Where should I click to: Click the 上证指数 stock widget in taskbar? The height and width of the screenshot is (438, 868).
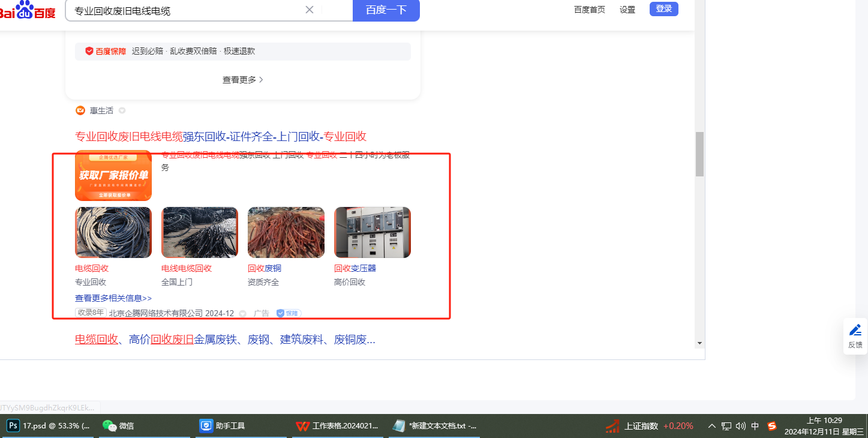pyautogui.click(x=650, y=426)
